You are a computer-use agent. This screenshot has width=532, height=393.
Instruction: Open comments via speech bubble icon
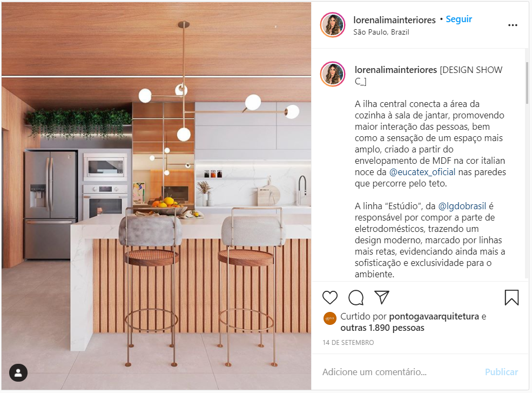[x=356, y=297]
